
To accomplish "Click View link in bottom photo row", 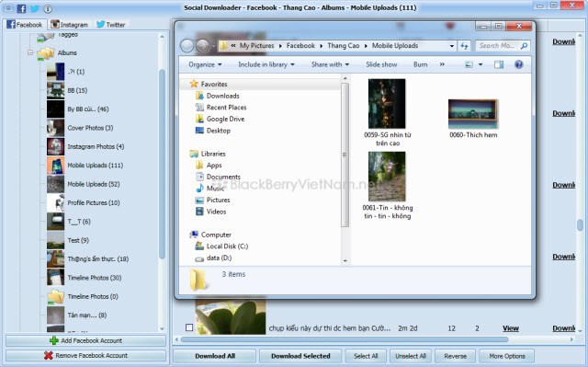I will pos(511,328).
